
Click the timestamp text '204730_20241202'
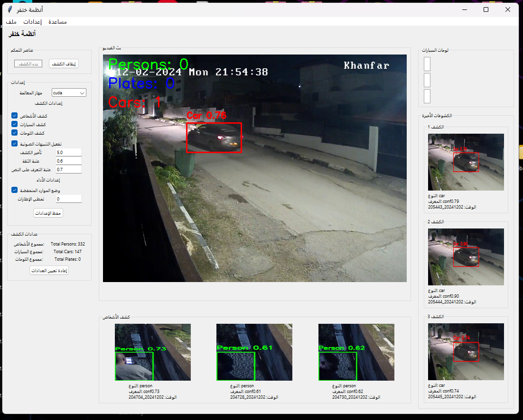[350, 397]
